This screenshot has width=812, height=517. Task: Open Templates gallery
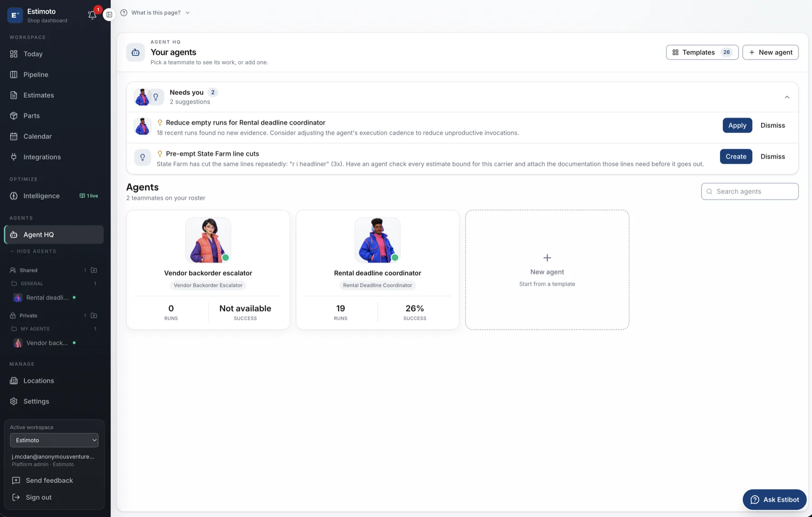click(x=702, y=52)
